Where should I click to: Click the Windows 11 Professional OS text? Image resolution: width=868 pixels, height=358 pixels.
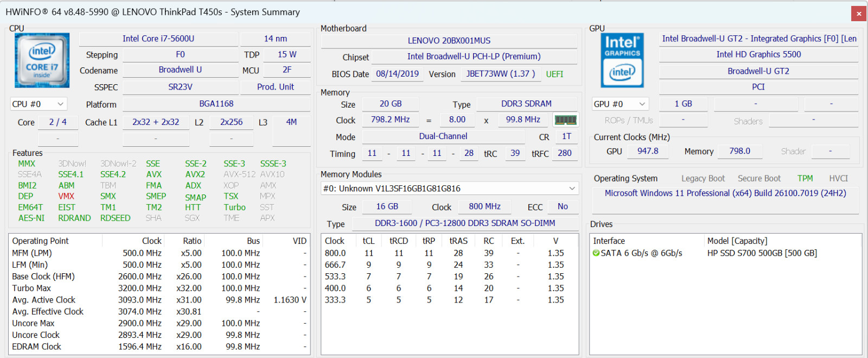(725, 193)
